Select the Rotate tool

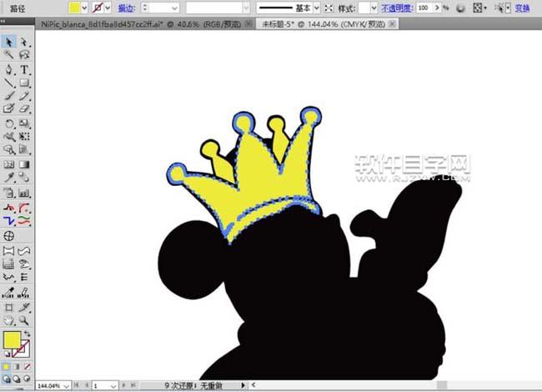click(9, 123)
